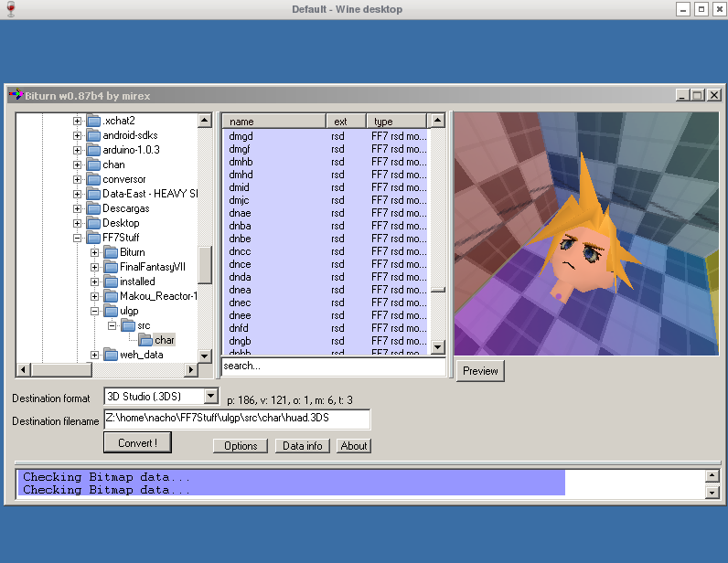Click the conversor folder icon
Screen dimensions: 728x563
click(94, 179)
